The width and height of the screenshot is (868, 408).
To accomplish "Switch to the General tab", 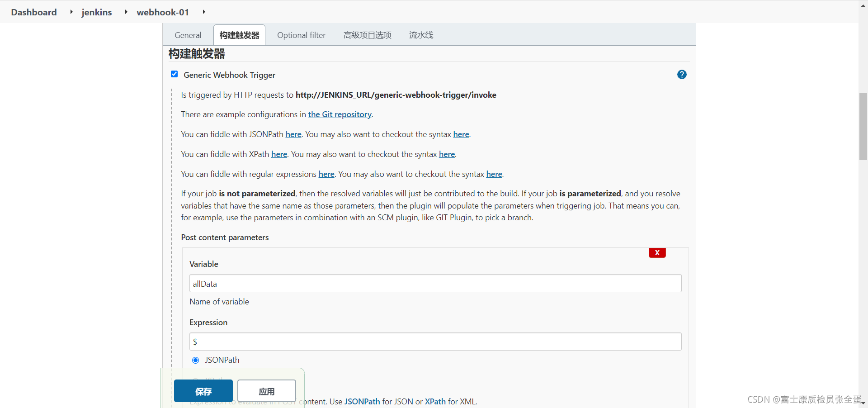I will [188, 35].
